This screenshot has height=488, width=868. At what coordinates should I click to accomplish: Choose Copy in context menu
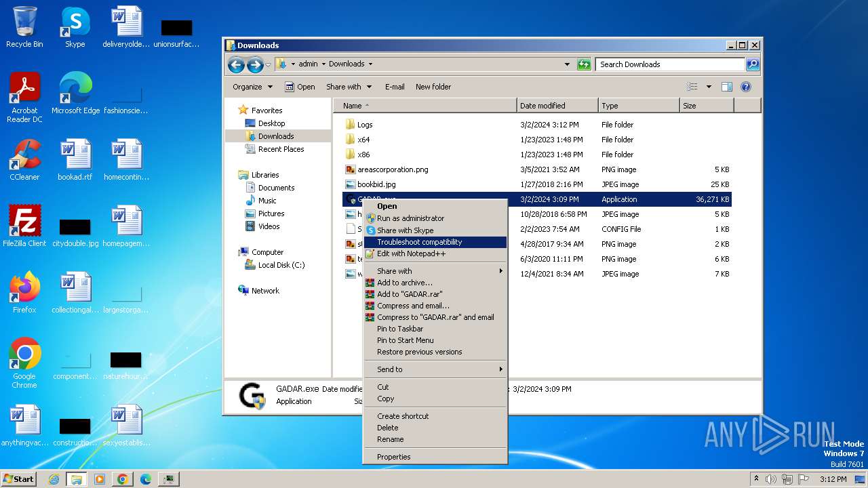(x=435, y=399)
